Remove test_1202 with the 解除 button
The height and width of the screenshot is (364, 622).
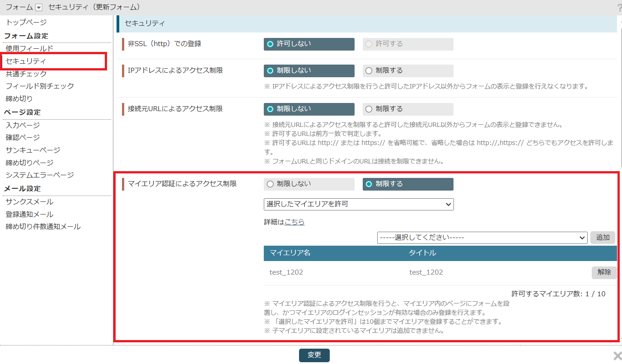point(604,272)
